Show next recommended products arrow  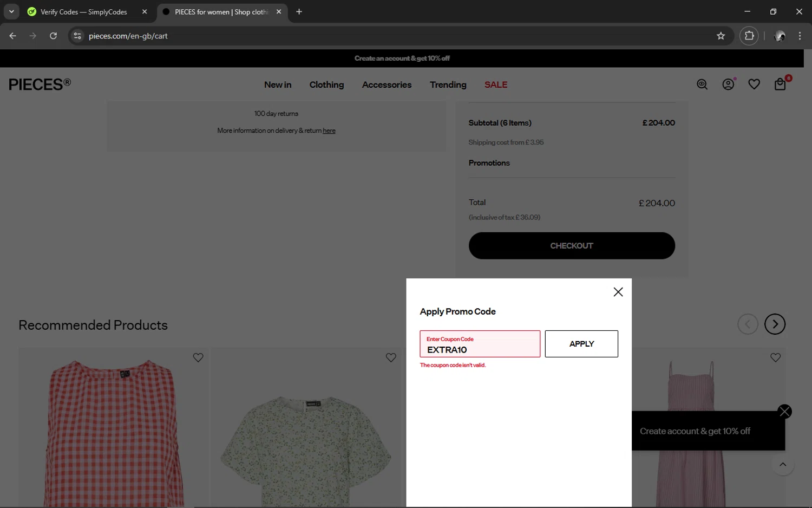(x=775, y=324)
